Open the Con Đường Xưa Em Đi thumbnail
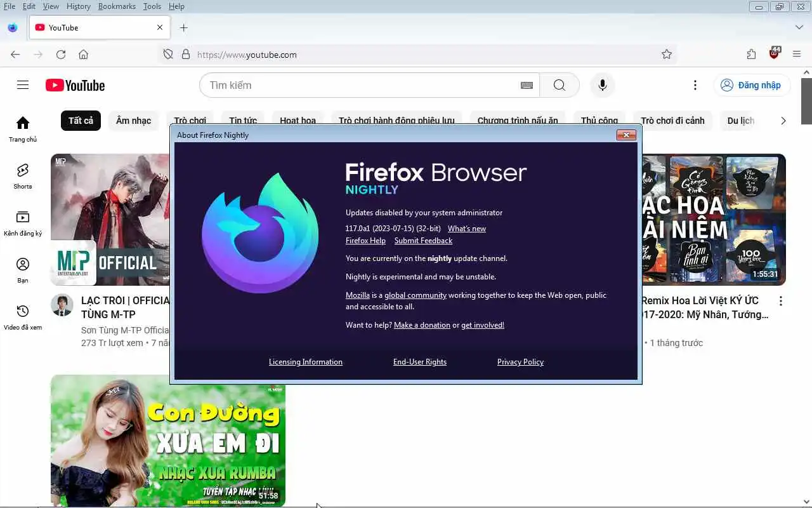Image resolution: width=812 pixels, height=508 pixels. (168, 441)
